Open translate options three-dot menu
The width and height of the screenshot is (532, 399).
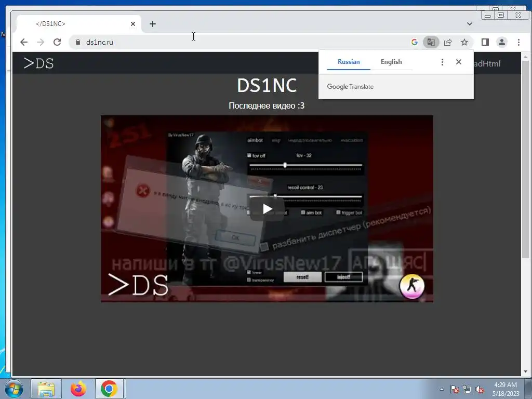442,62
